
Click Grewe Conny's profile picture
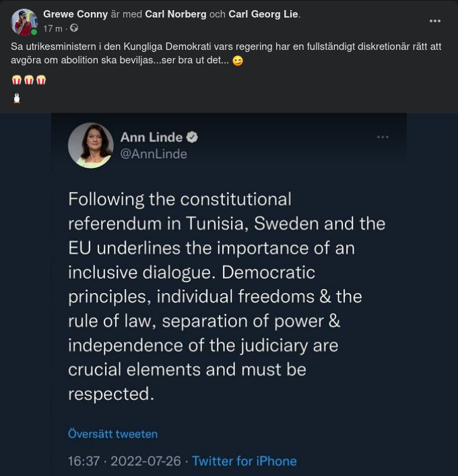[x=24, y=22]
